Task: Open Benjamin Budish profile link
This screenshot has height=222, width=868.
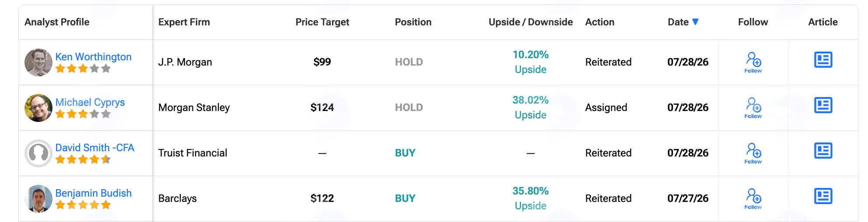Action: point(93,193)
